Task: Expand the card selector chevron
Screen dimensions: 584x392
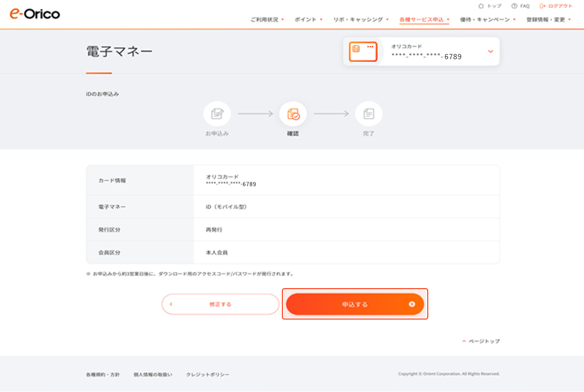Action: pyautogui.click(x=491, y=51)
